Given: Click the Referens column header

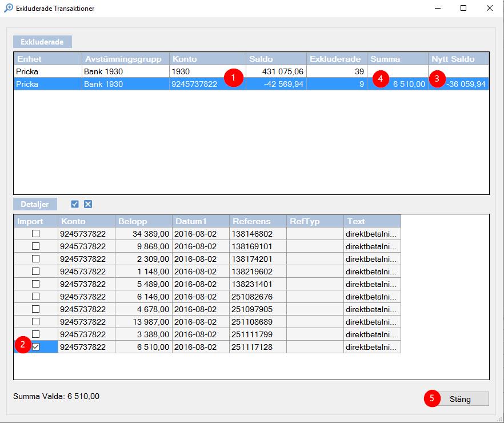Looking at the screenshot, I should point(258,221).
